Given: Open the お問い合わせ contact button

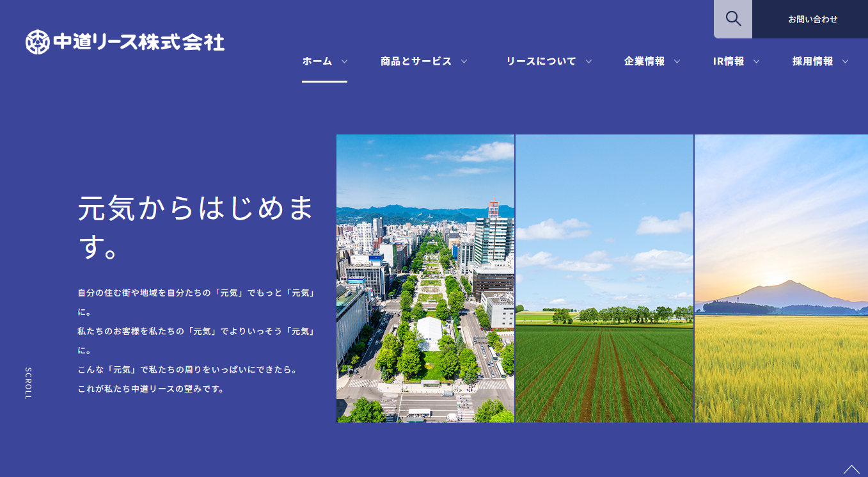Looking at the screenshot, I should pos(812,19).
